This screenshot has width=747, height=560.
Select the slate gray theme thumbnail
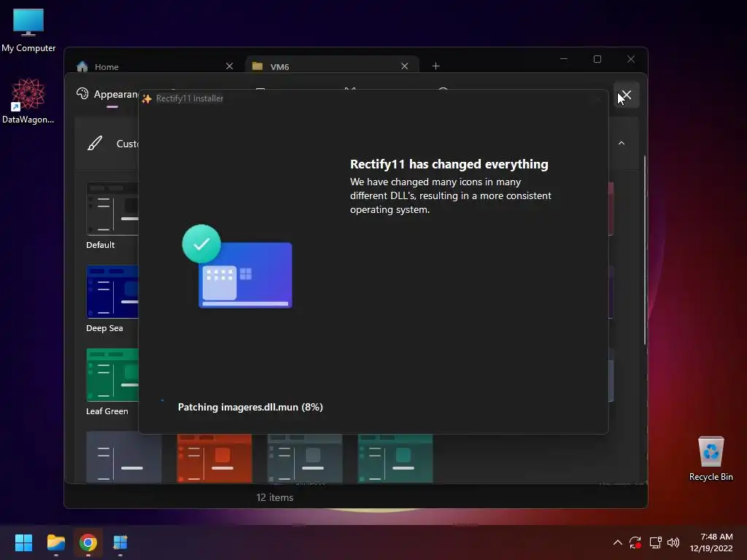coord(305,458)
